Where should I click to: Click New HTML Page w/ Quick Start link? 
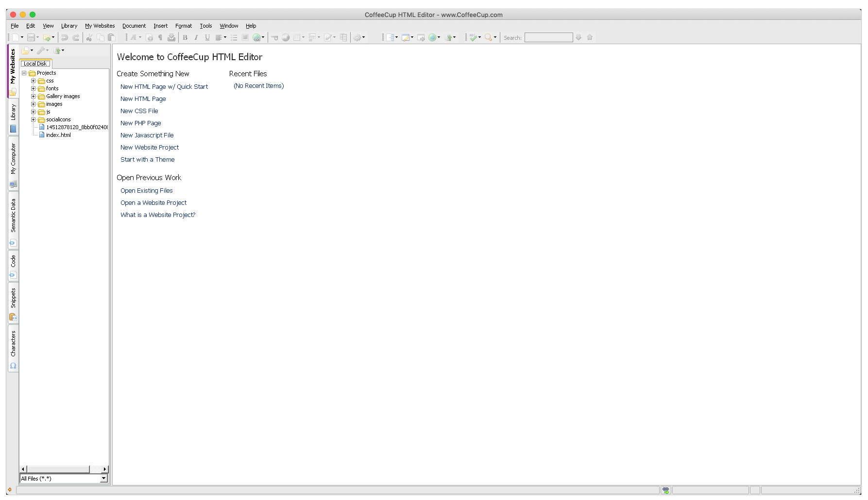(164, 86)
